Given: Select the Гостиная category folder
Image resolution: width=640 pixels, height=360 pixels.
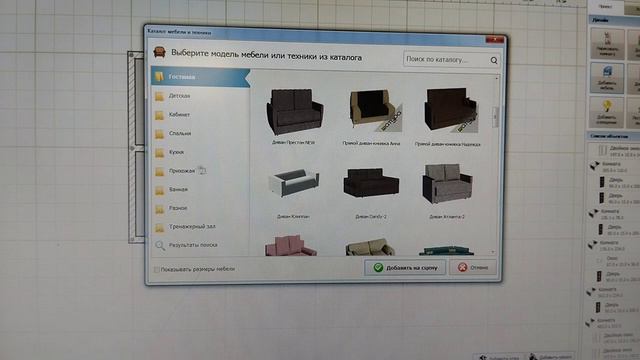Looking at the screenshot, I should pyautogui.click(x=200, y=77).
